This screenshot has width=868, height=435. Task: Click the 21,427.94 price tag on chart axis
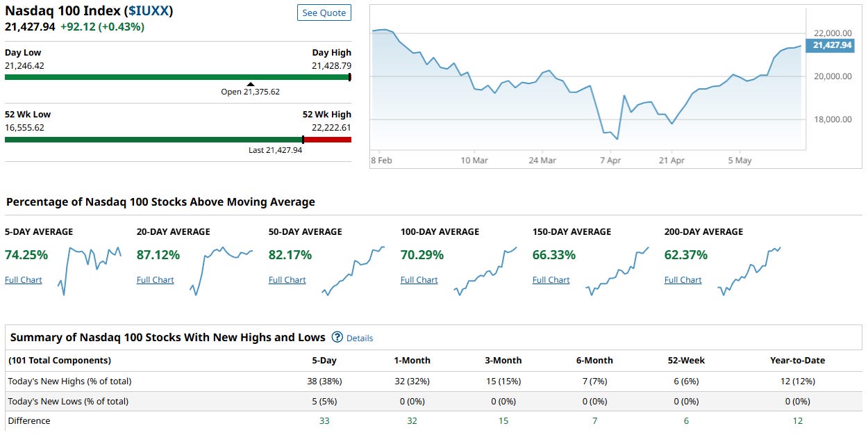(830, 45)
